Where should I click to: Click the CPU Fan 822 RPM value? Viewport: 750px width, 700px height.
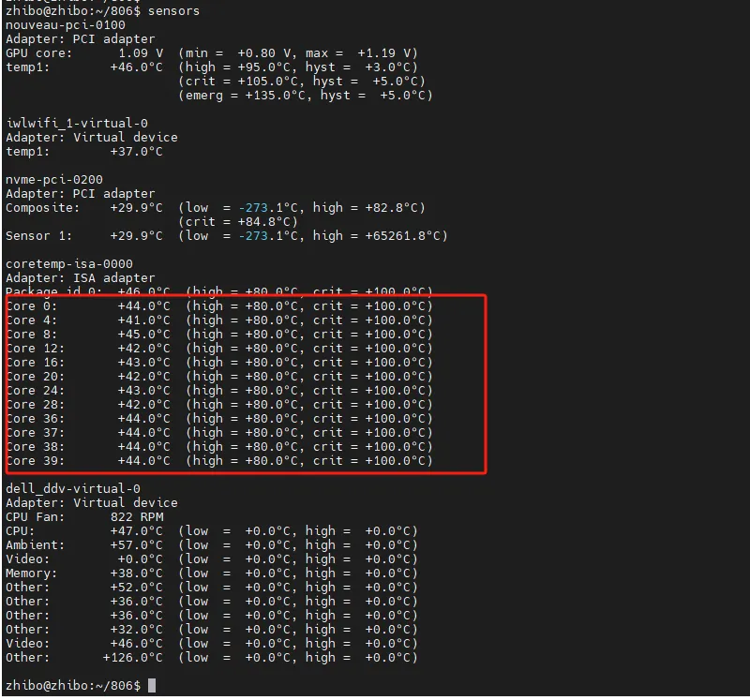click(x=137, y=516)
